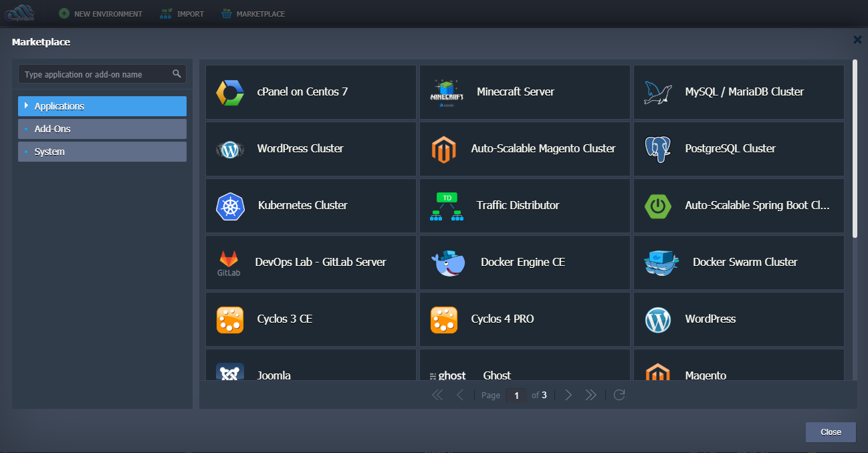Click the WordPress Cluster logo icon
The image size is (868, 453).
point(230,150)
